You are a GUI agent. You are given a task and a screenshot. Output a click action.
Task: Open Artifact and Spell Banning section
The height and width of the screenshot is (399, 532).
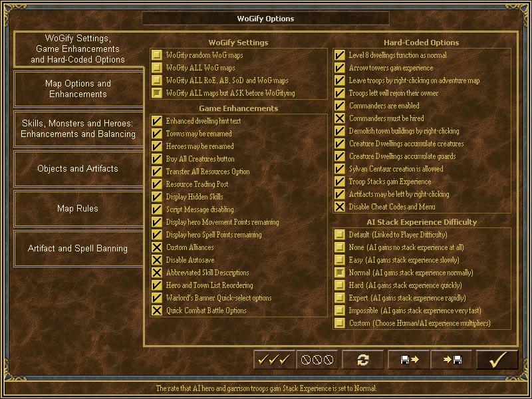click(78, 249)
